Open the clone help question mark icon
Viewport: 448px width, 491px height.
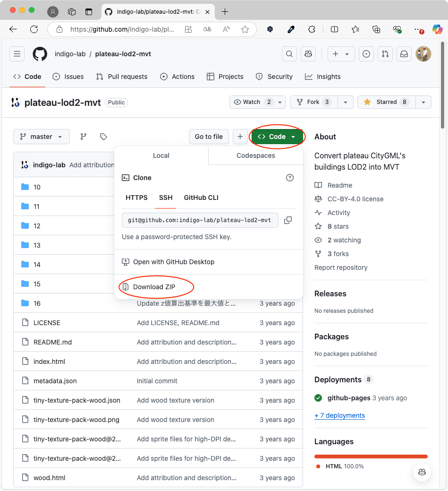(290, 178)
